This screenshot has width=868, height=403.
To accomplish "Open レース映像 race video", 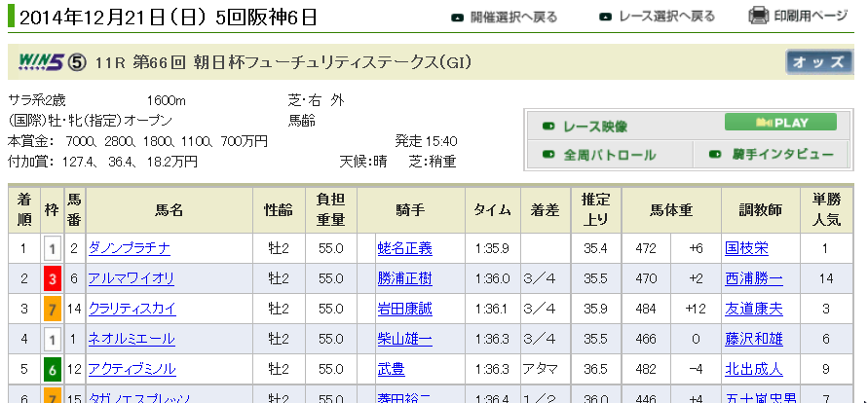I will click(x=595, y=127).
